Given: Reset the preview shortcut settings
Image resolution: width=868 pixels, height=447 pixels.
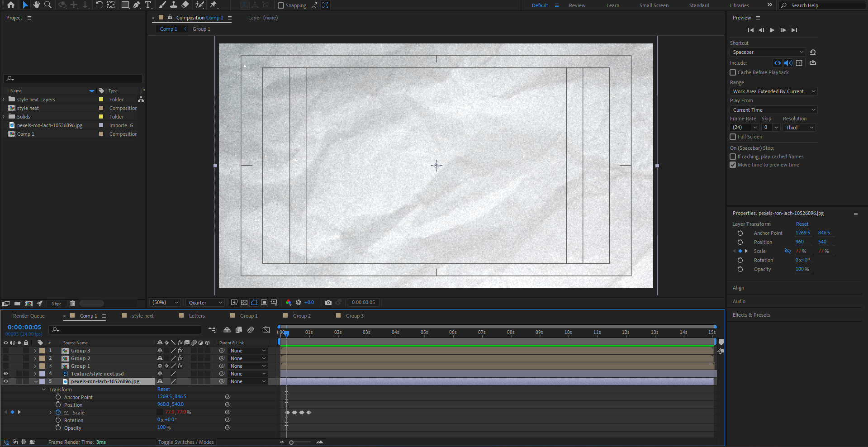Looking at the screenshot, I should coord(813,52).
